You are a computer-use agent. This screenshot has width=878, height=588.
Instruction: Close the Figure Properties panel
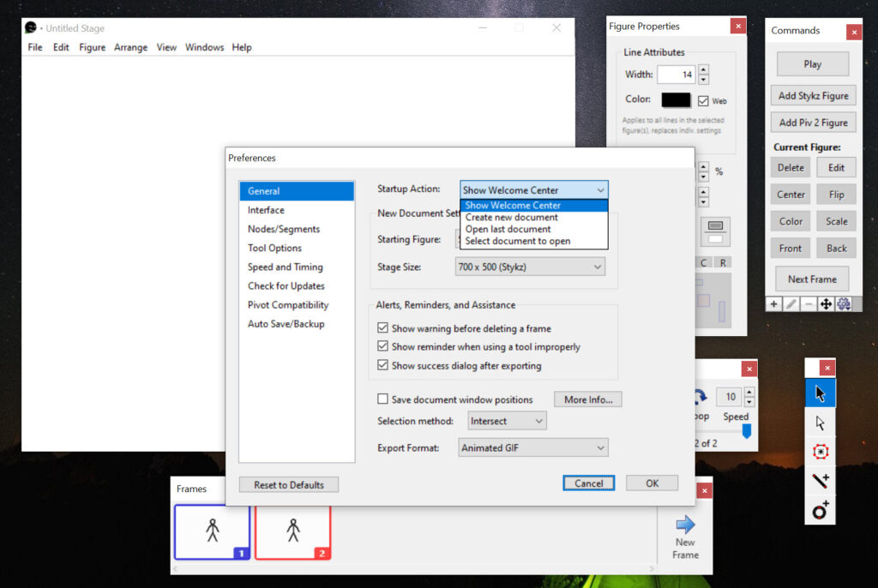[x=738, y=26]
